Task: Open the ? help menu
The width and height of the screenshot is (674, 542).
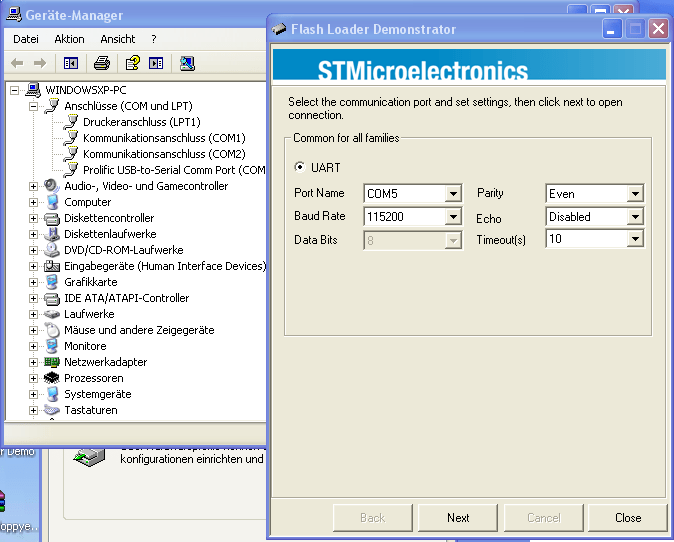Action: pos(153,39)
